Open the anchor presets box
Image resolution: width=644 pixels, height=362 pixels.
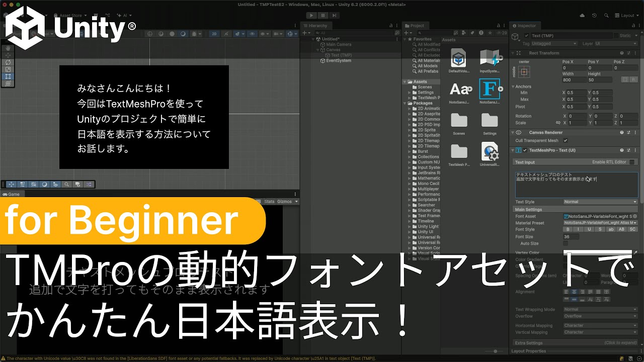524,71
